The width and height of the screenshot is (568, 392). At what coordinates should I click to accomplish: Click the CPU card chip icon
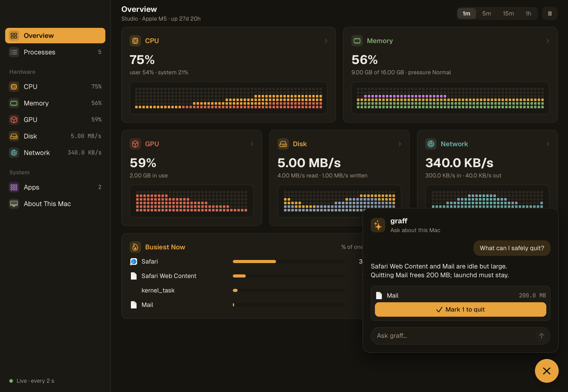[135, 41]
